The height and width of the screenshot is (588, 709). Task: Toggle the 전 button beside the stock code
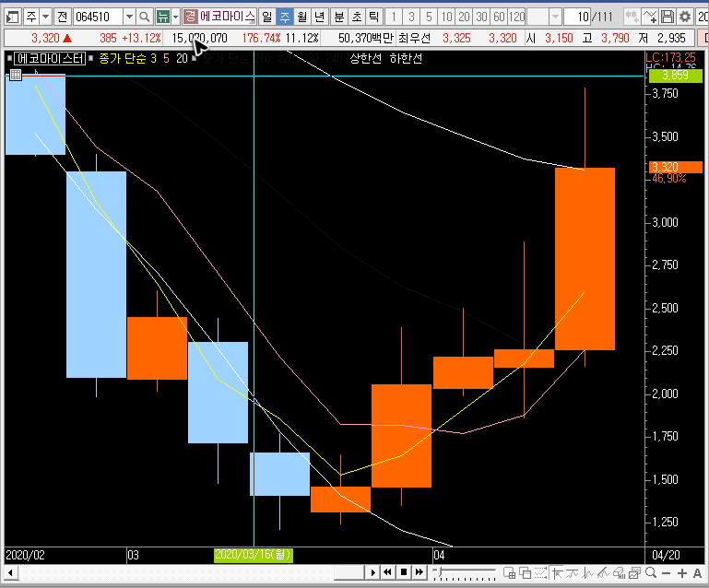(x=63, y=18)
